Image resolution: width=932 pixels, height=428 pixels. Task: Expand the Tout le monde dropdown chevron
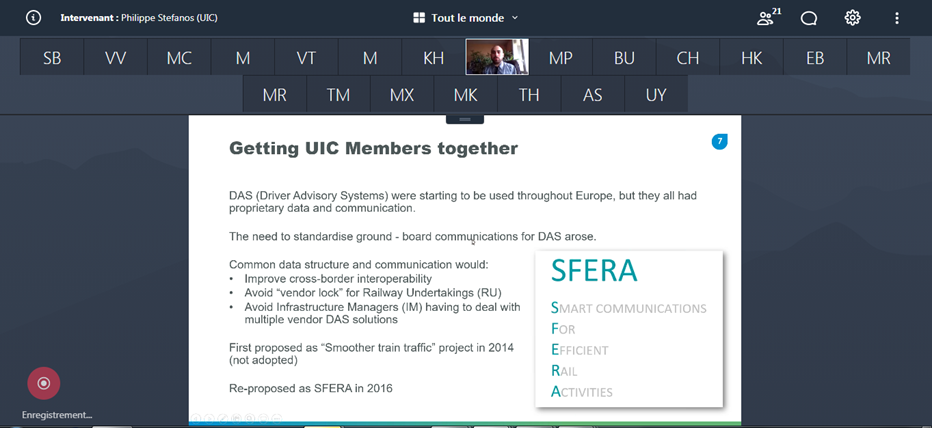(515, 18)
